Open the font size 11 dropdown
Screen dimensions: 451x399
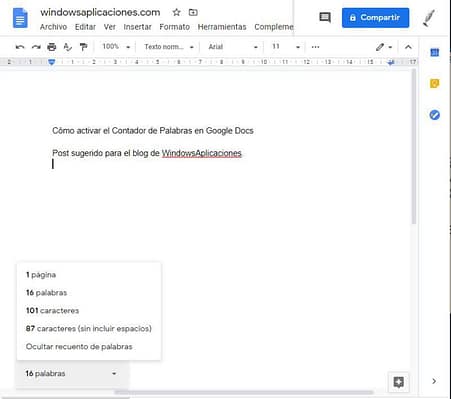click(286, 47)
